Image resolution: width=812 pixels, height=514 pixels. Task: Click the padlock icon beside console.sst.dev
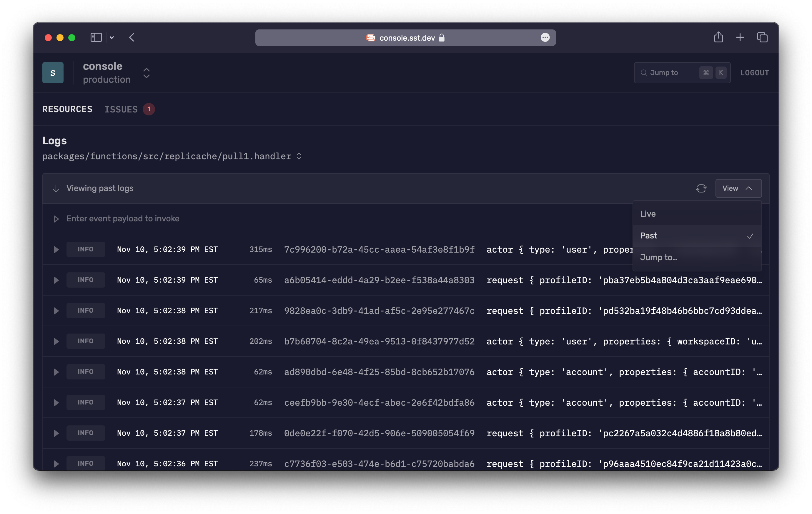(x=442, y=37)
